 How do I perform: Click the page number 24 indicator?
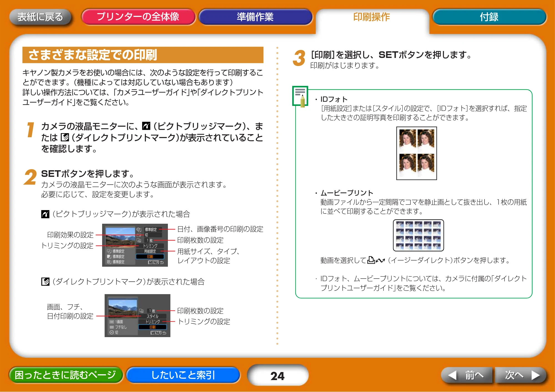pyautogui.click(x=277, y=376)
